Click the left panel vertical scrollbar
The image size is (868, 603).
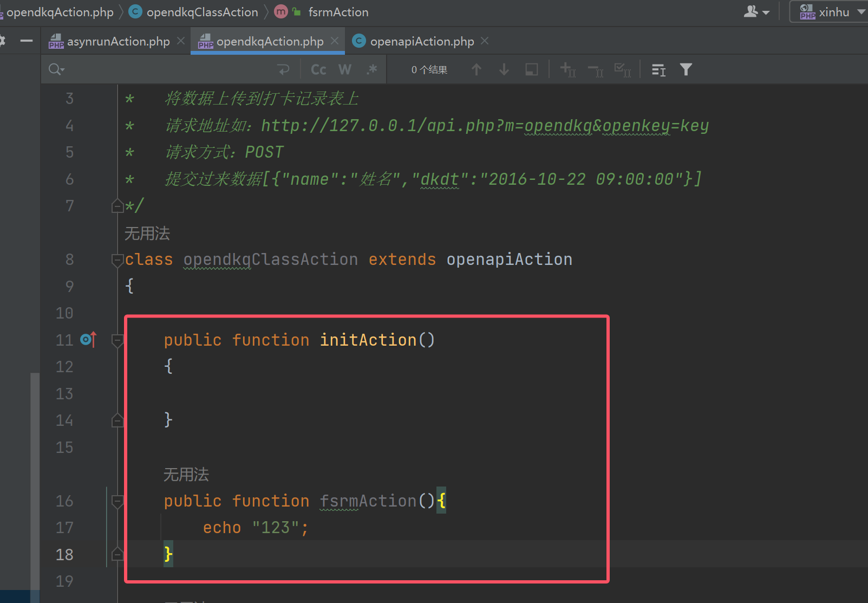coord(35,481)
